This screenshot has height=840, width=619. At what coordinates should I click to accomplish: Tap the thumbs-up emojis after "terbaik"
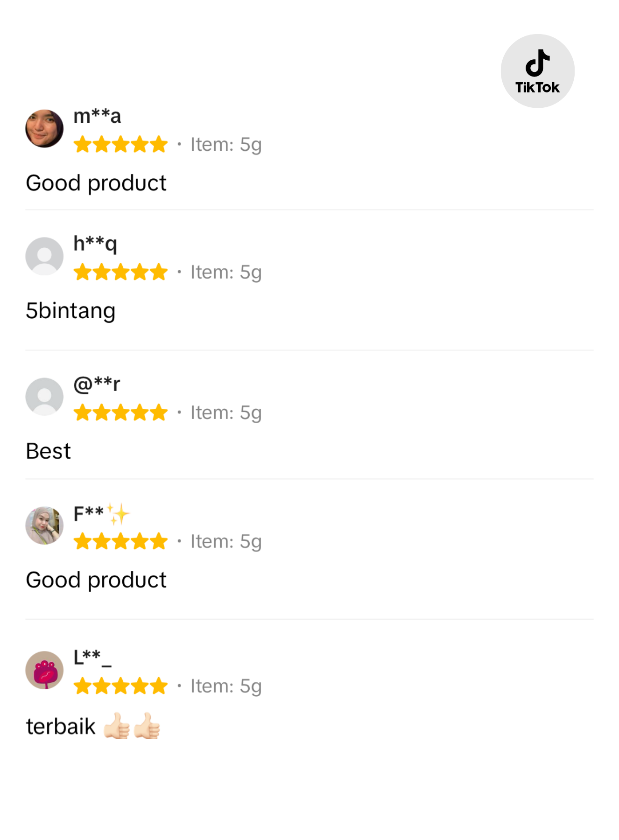coord(132,726)
